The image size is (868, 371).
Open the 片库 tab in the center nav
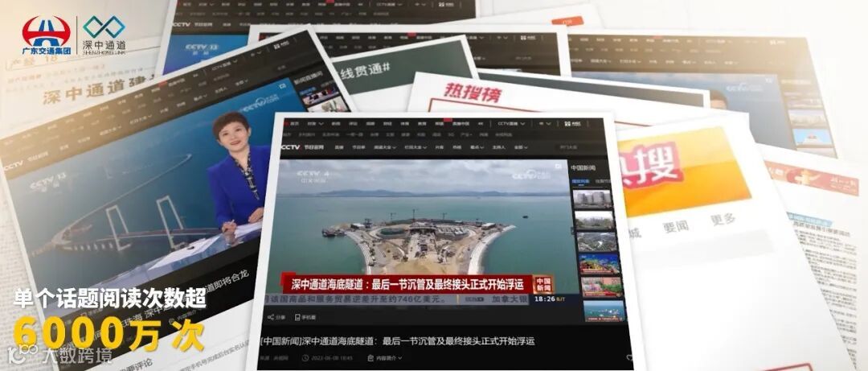440,147
